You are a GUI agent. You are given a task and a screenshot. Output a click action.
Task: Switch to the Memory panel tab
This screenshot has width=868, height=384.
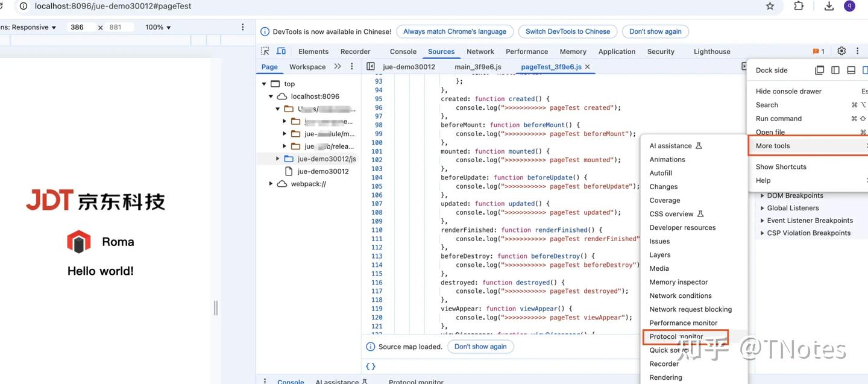573,51
